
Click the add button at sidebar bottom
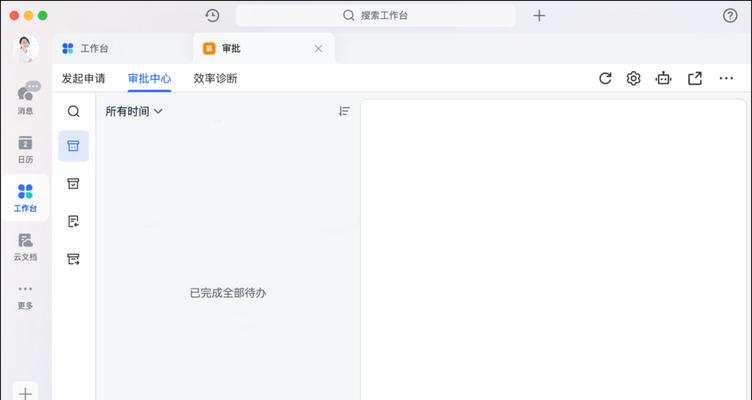(25, 393)
